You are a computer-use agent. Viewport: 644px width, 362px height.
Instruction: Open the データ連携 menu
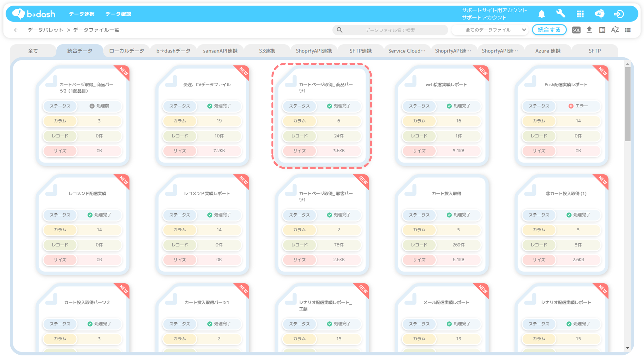pos(81,14)
